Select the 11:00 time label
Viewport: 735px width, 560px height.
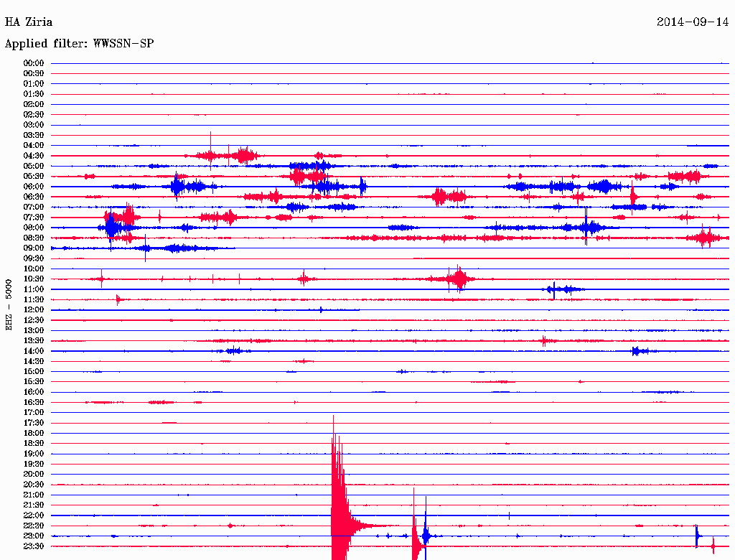(x=34, y=289)
